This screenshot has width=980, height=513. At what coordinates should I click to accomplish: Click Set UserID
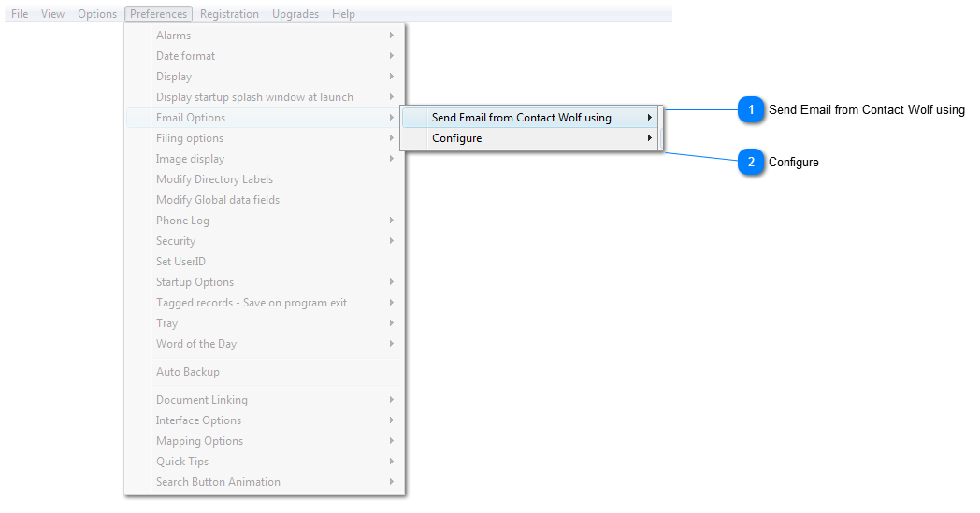(265, 262)
